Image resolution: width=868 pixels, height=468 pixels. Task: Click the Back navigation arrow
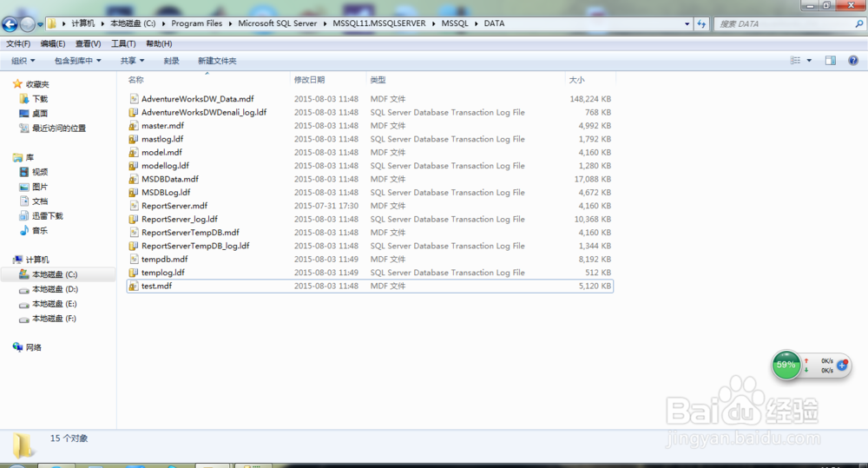10,23
